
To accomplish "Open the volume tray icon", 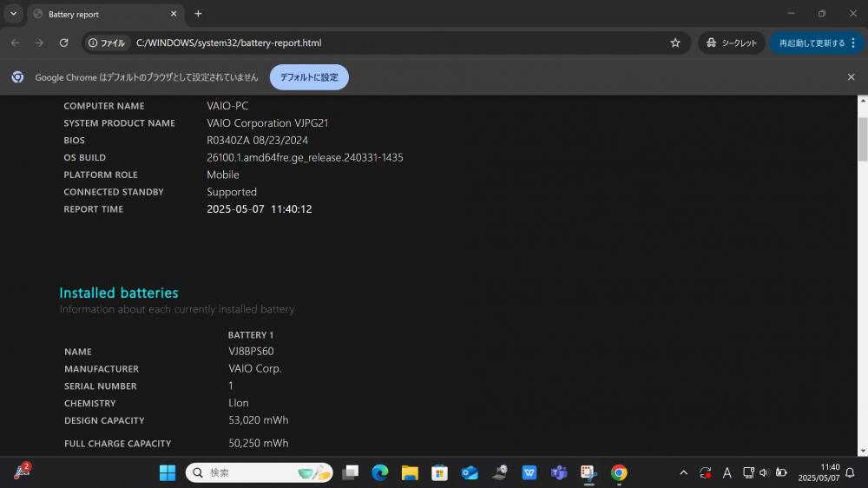I will (765, 472).
